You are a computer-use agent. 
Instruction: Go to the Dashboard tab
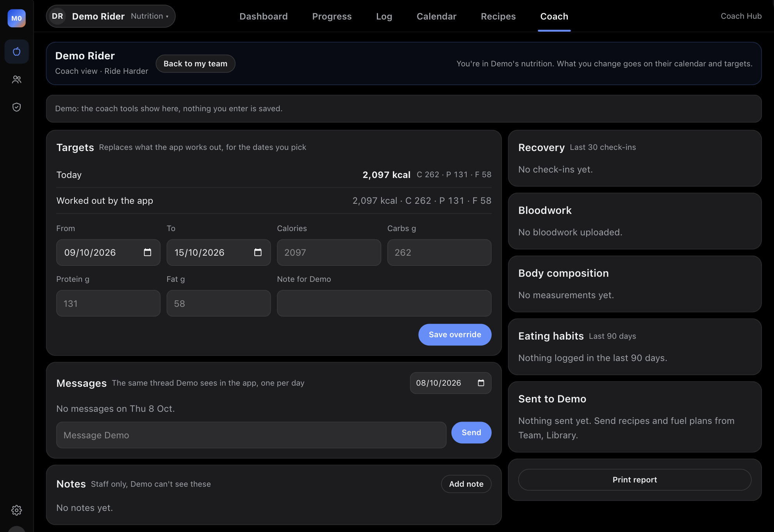264,16
